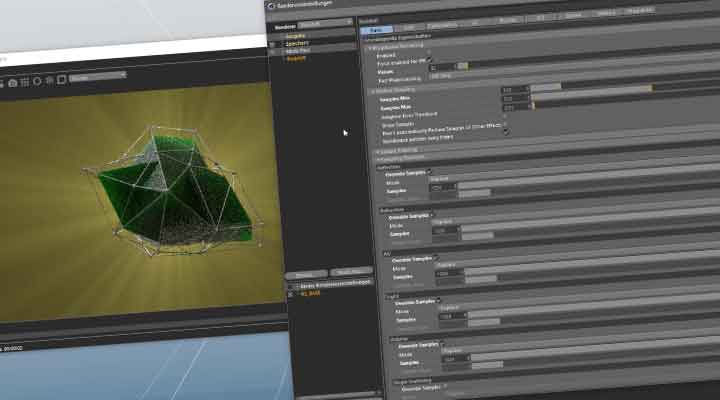This screenshot has width=720, height=400.
Task: Click the circle icon in the viewer toolbar
Action: 38,80
